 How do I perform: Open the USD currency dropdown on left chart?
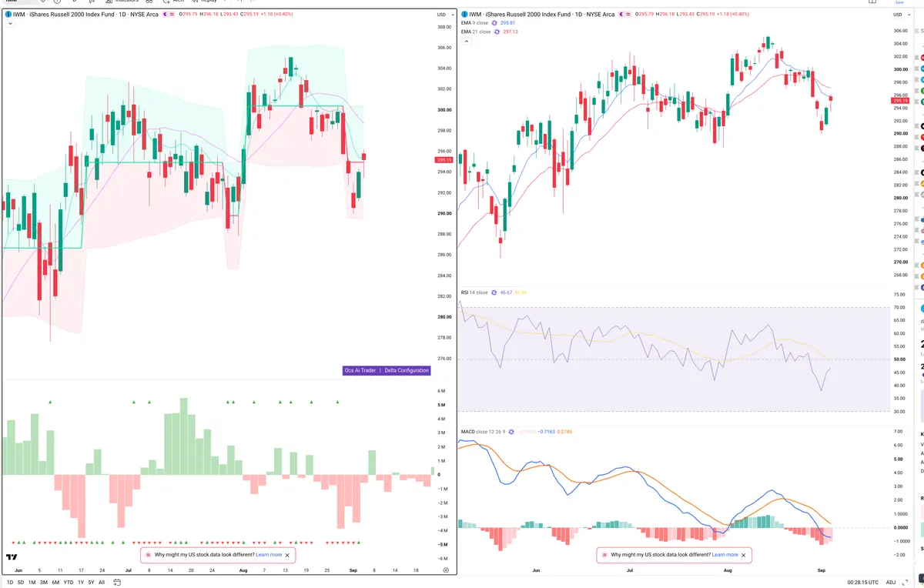444,15
